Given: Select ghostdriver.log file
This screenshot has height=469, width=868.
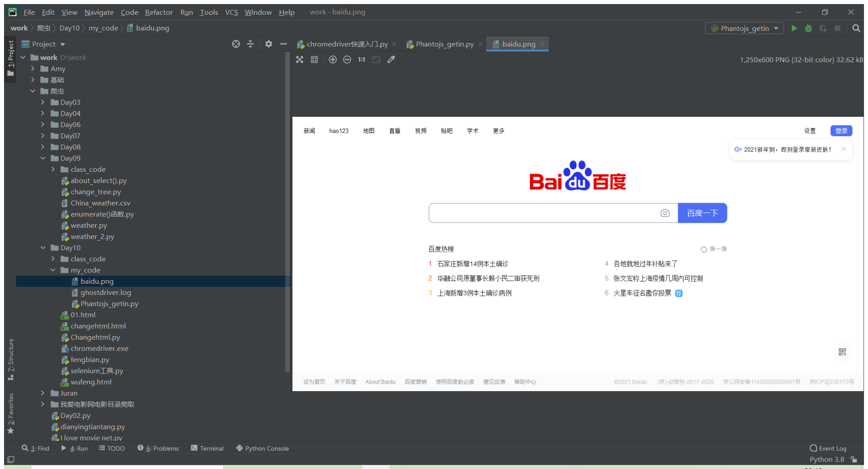Looking at the screenshot, I should (x=106, y=292).
